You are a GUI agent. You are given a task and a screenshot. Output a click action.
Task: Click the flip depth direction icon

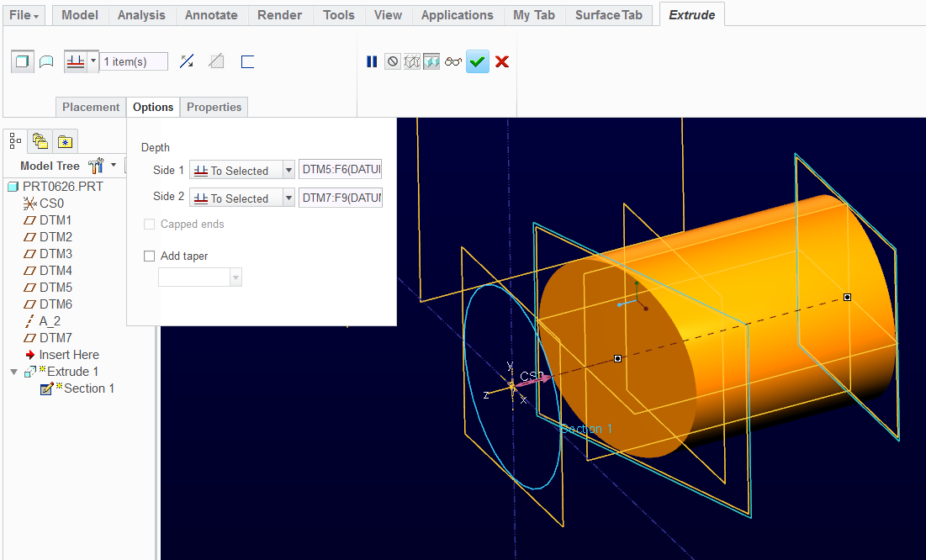pos(187,61)
